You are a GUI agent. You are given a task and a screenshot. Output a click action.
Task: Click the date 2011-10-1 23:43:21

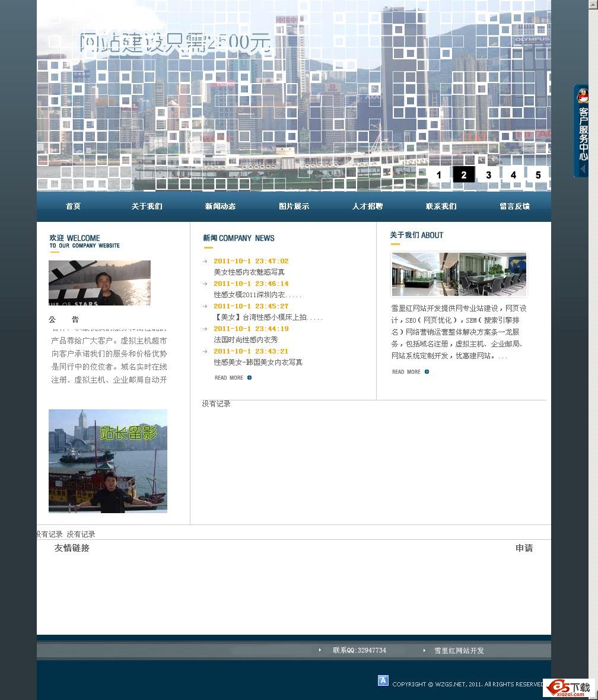251,351
